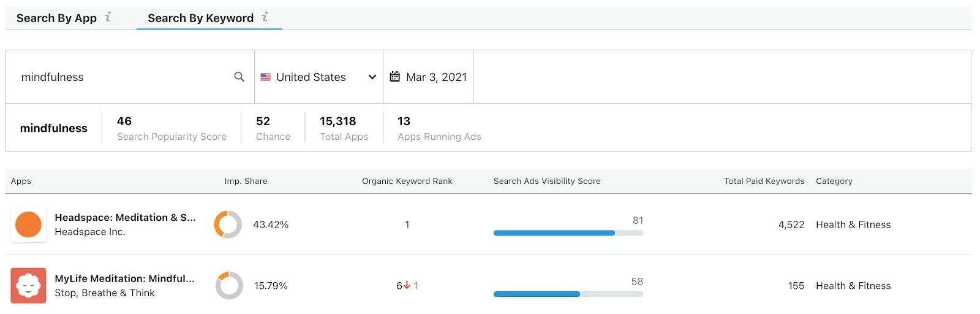Click the United States flag icon
This screenshot has height=314, width=980.
[266, 77]
